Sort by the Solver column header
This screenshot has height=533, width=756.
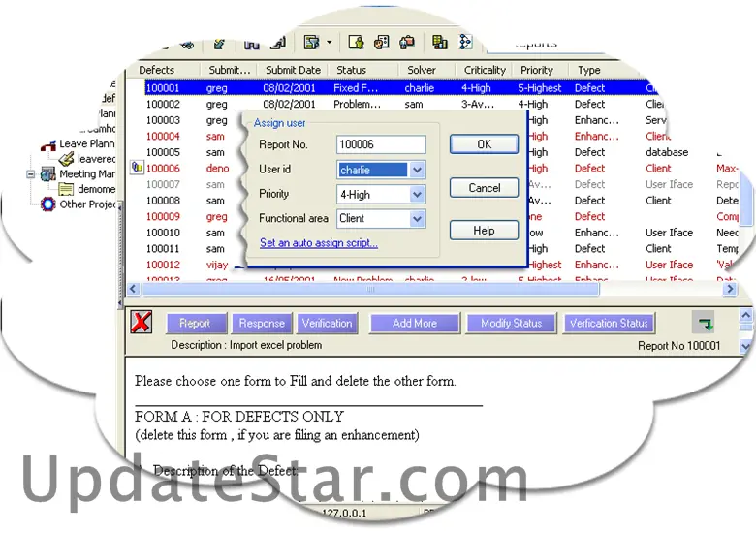point(427,70)
